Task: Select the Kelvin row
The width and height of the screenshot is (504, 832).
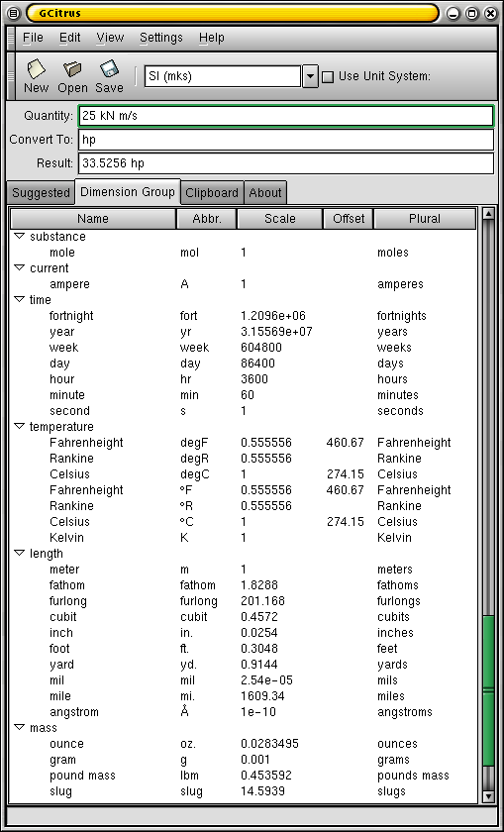Action: pyautogui.click(x=243, y=538)
